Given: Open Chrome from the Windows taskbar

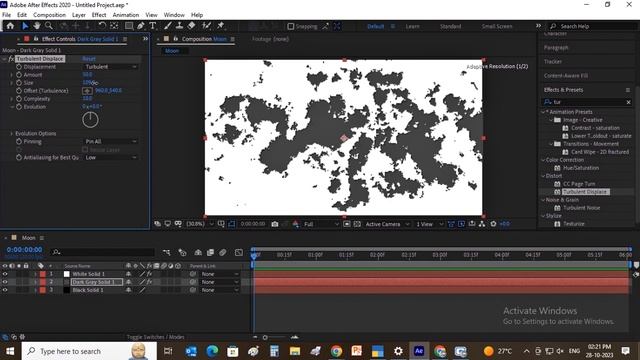Looking at the screenshot, I should click(x=336, y=351).
